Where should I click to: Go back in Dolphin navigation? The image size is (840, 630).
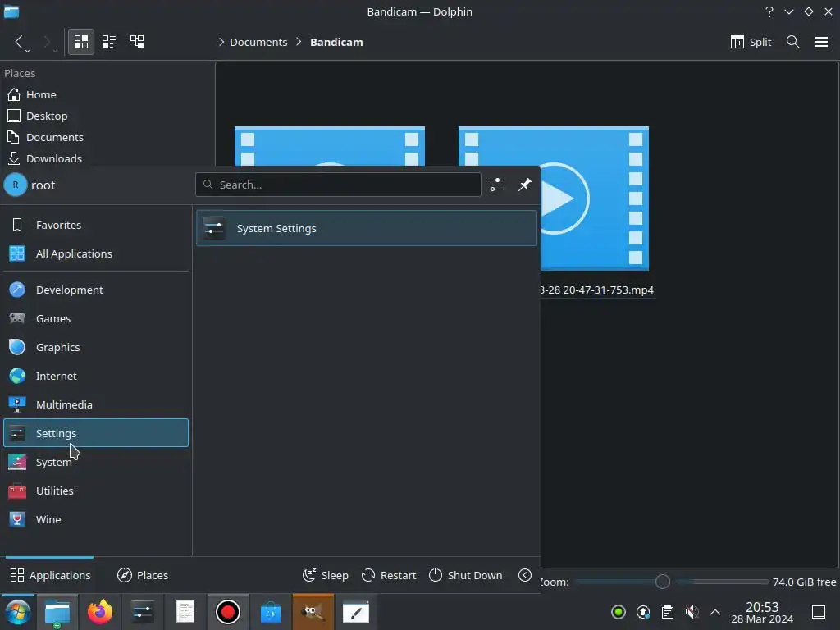tap(20, 42)
